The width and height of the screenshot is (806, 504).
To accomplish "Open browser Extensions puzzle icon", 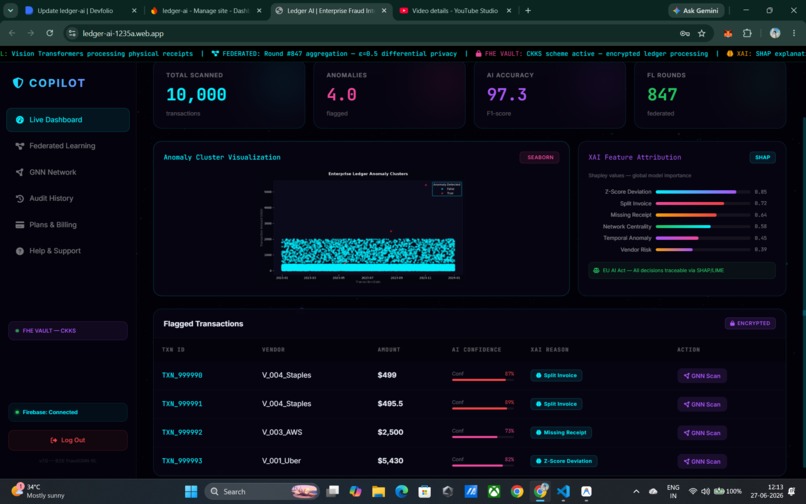I will [x=747, y=33].
